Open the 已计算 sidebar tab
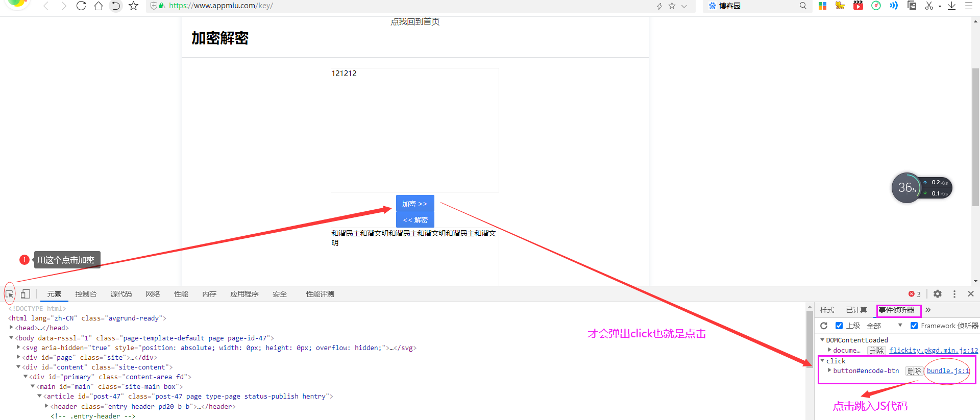Image resolution: width=980 pixels, height=420 pixels. coord(856,310)
